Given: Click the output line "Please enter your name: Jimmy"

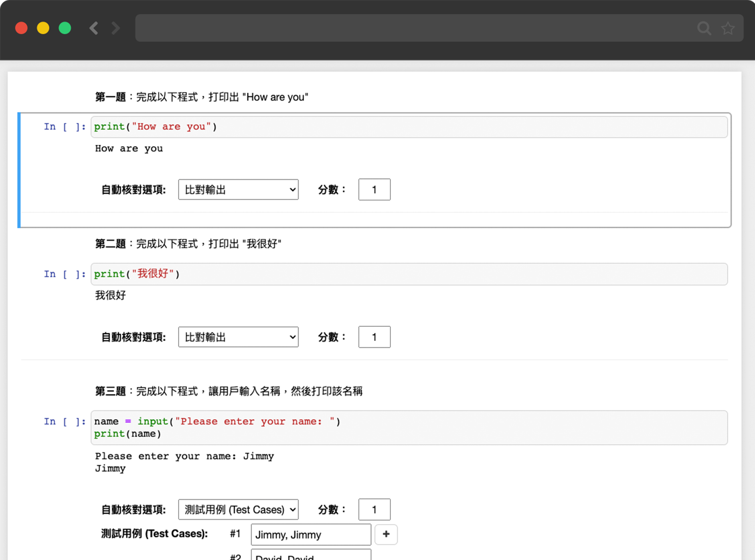Looking at the screenshot, I should click(185, 456).
